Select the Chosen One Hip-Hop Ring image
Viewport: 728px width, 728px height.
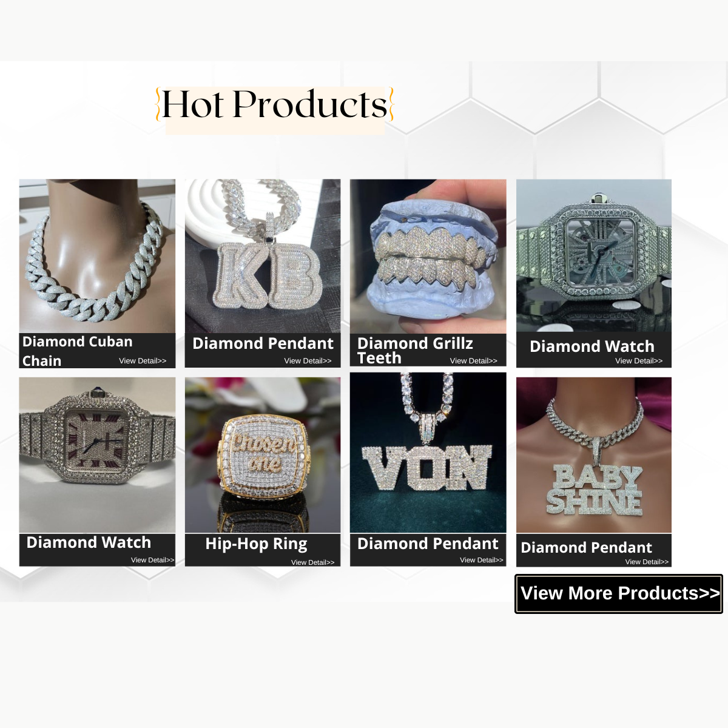[263, 455]
